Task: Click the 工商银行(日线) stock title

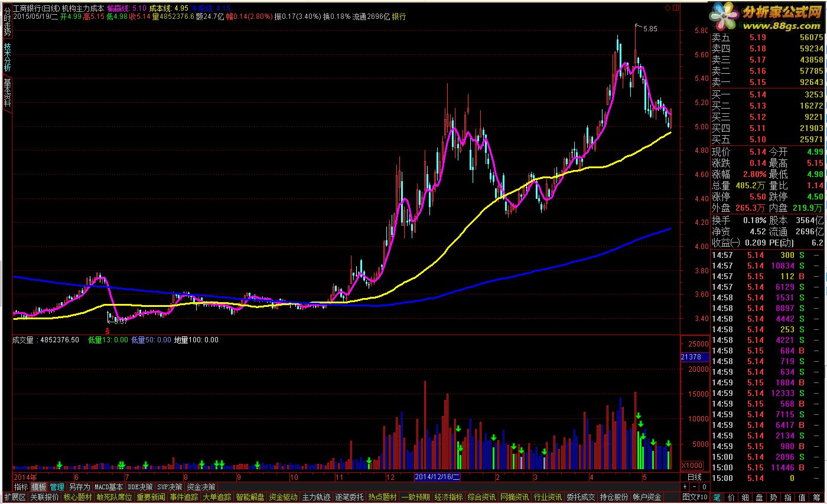Action: coord(37,8)
